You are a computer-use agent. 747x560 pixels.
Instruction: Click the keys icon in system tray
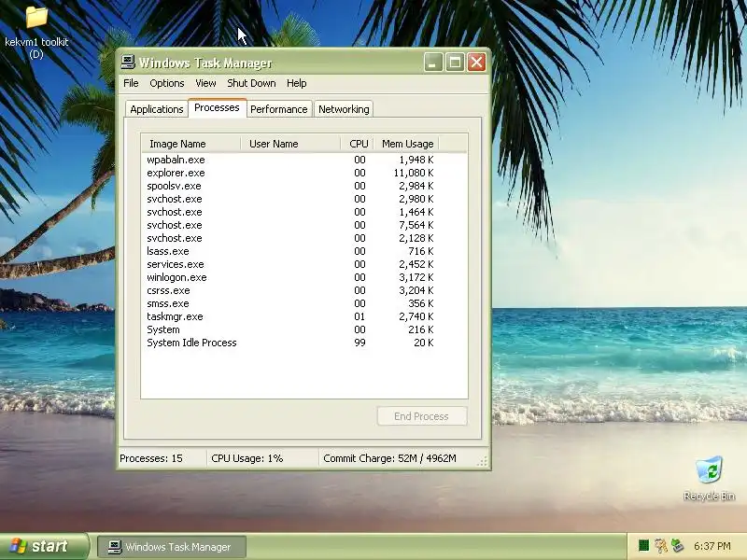[x=660, y=545]
